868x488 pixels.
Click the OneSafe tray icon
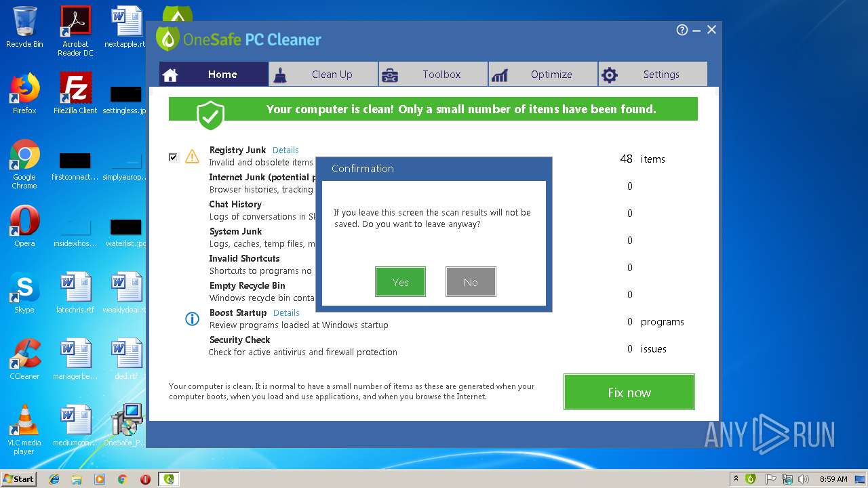[x=751, y=479]
